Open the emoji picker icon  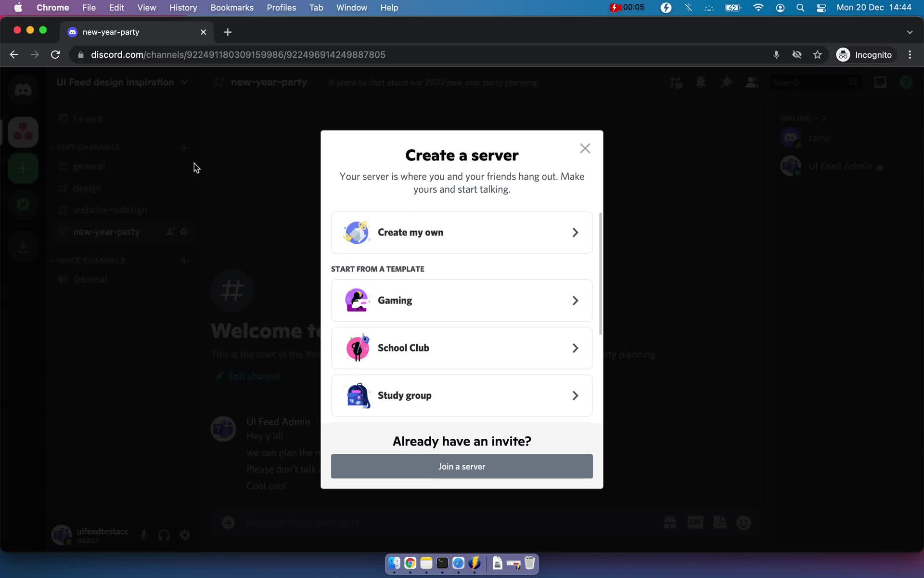click(x=744, y=523)
